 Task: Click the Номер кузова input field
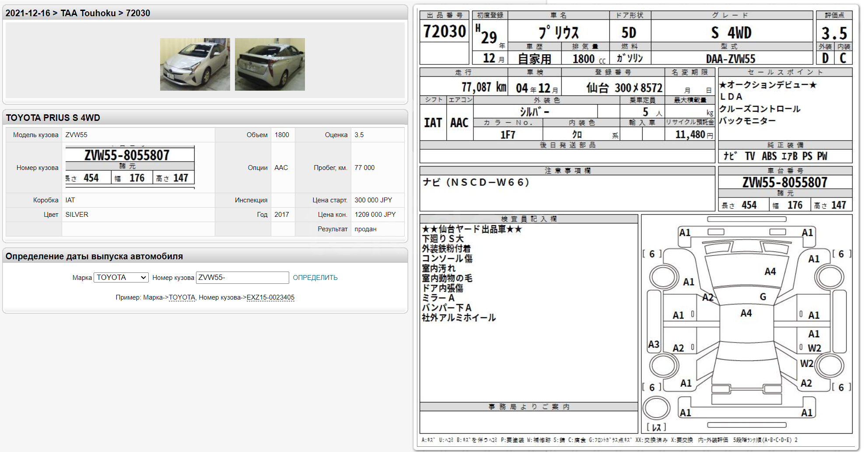tap(242, 277)
